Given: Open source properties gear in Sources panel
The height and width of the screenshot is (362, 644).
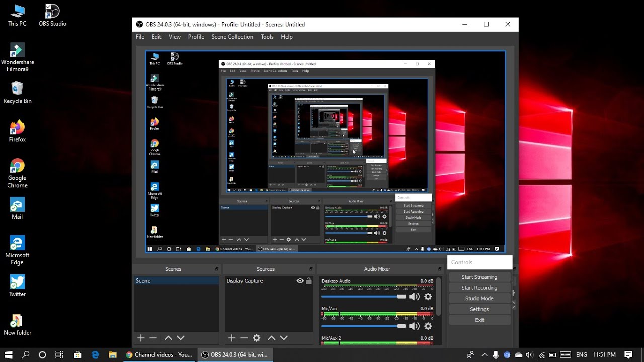Looking at the screenshot, I should click(x=257, y=338).
